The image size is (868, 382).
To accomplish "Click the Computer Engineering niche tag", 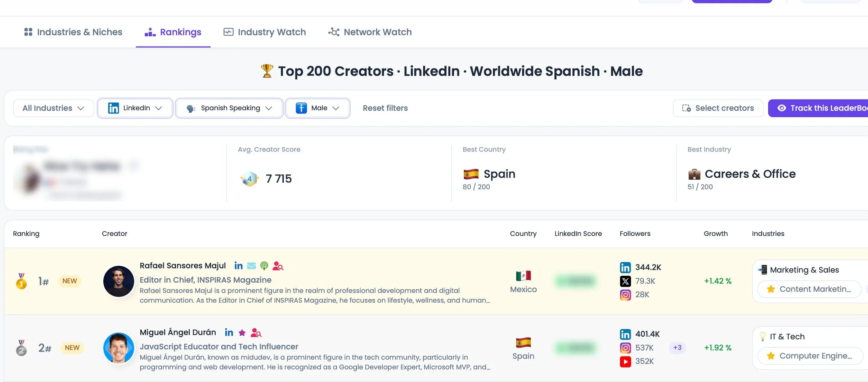I will click(810, 356).
